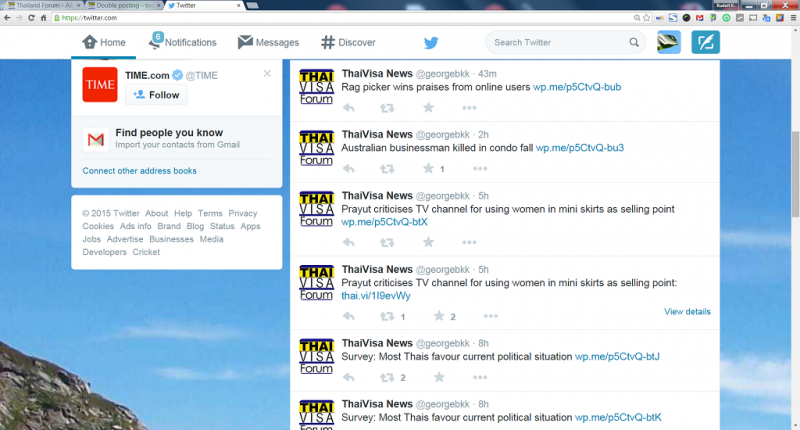Open the Developers footer link

tap(105, 252)
